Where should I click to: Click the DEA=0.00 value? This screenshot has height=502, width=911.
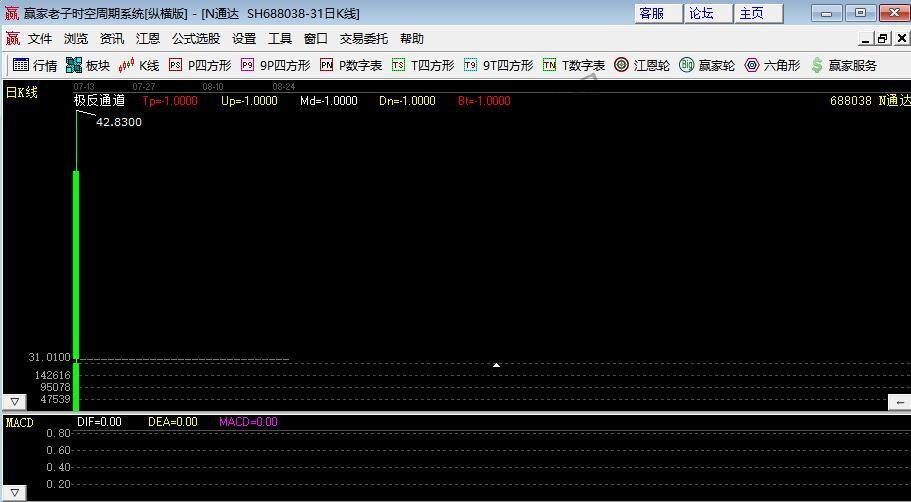pos(173,422)
